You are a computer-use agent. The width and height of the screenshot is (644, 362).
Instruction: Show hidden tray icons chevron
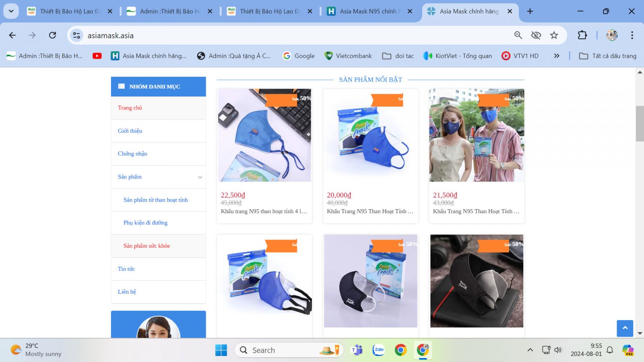point(530,350)
